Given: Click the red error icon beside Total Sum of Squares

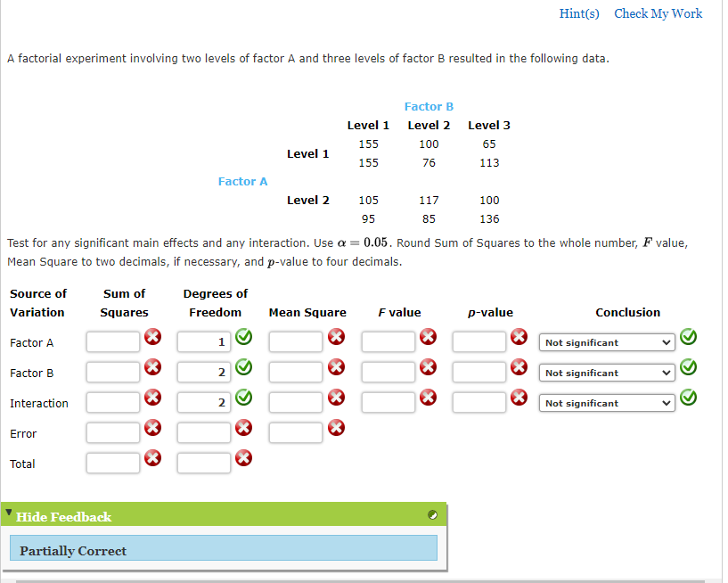Looking at the screenshot, I should coord(152,458).
